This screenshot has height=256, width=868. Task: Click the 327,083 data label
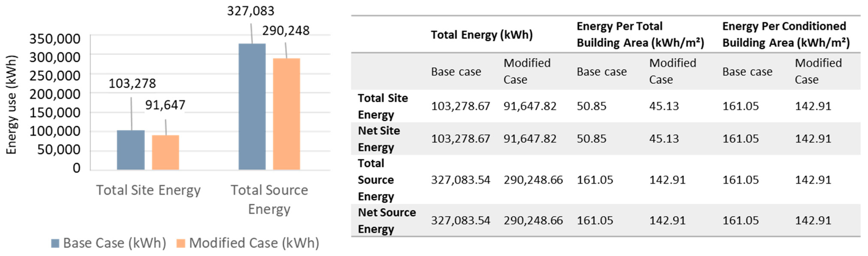[251, 11]
